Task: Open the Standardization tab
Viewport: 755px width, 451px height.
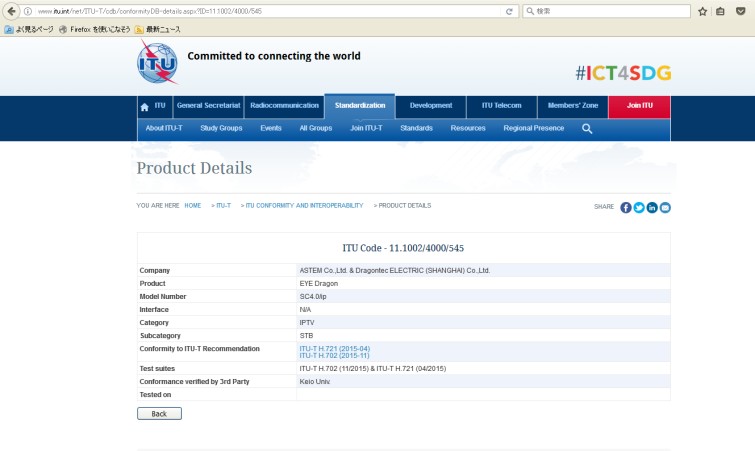Action: pos(360,105)
